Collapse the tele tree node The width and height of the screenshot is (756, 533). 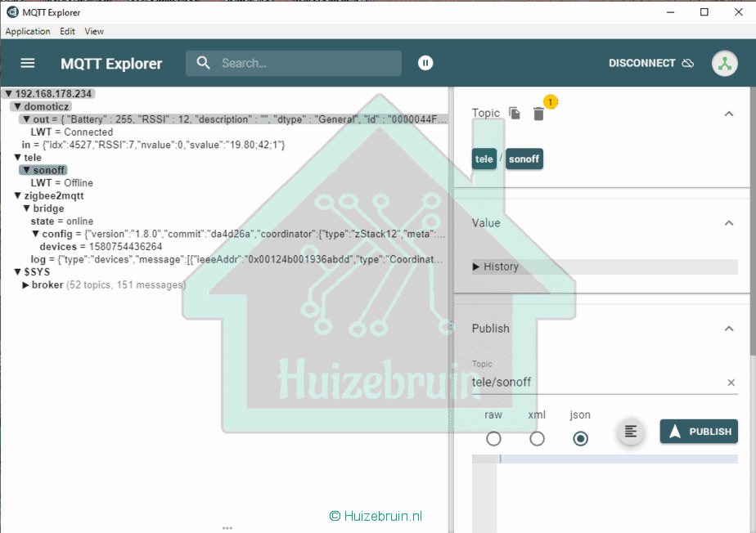tap(17, 158)
